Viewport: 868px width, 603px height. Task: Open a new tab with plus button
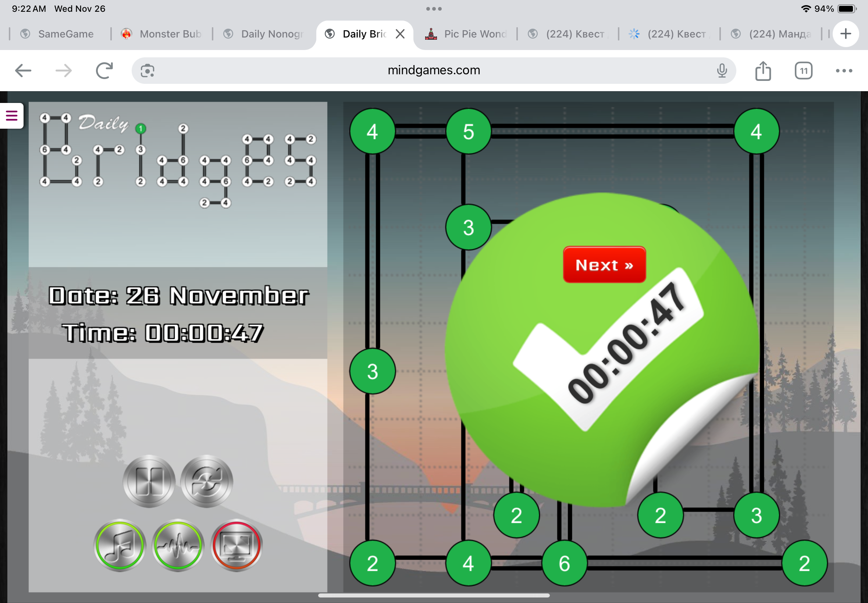846,34
